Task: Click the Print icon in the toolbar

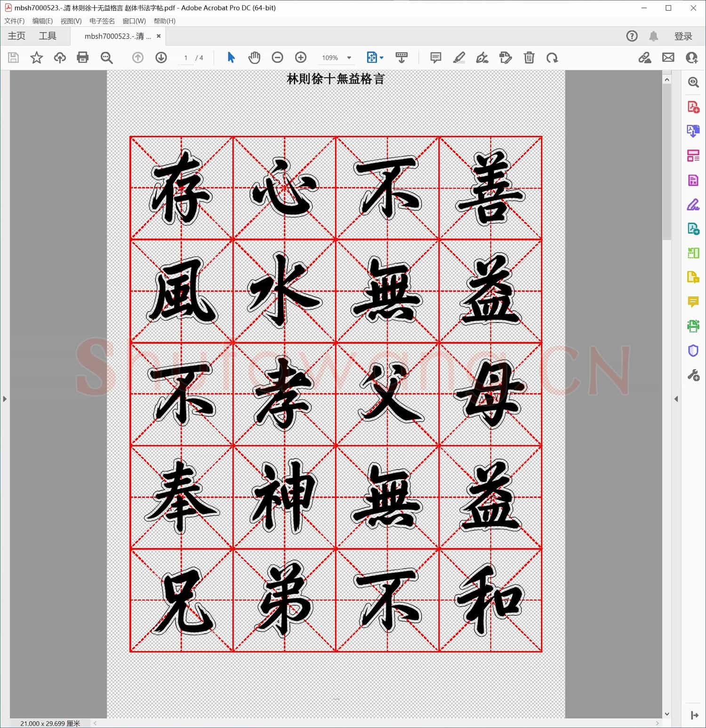Action: point(83,57)
